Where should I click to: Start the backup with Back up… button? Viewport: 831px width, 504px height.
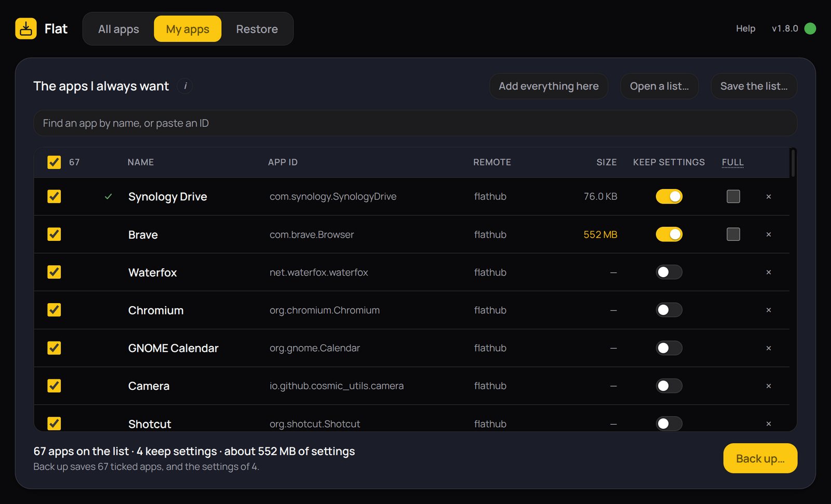[x=760, y=458]
